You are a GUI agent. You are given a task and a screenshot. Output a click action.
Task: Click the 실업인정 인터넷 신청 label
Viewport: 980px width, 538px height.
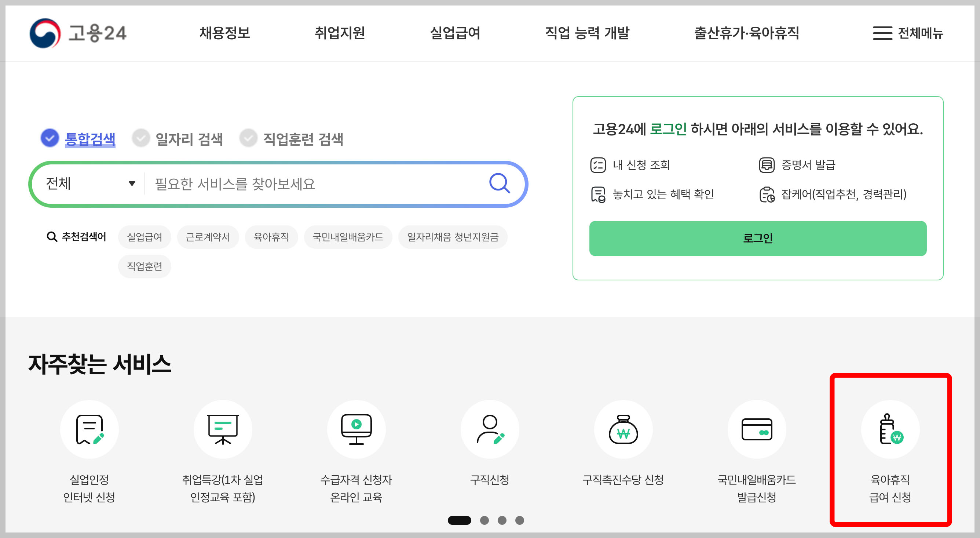[89, 488]
